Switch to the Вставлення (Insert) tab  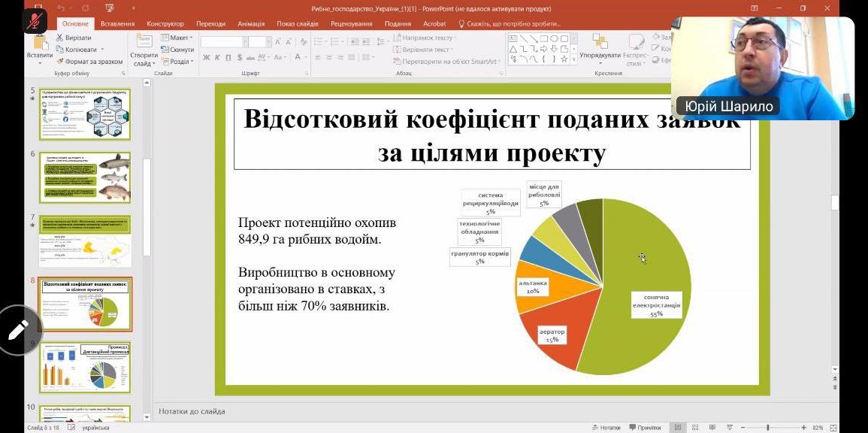[x=117, y=23]
